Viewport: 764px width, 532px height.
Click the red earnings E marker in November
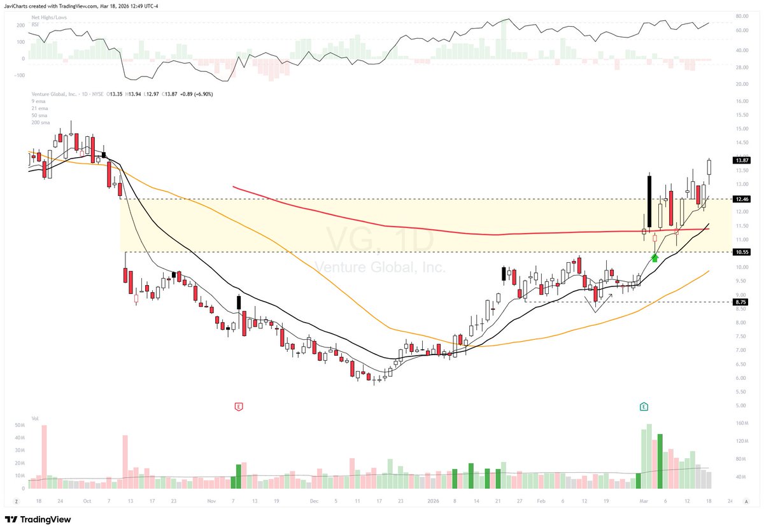pos(239,406)
